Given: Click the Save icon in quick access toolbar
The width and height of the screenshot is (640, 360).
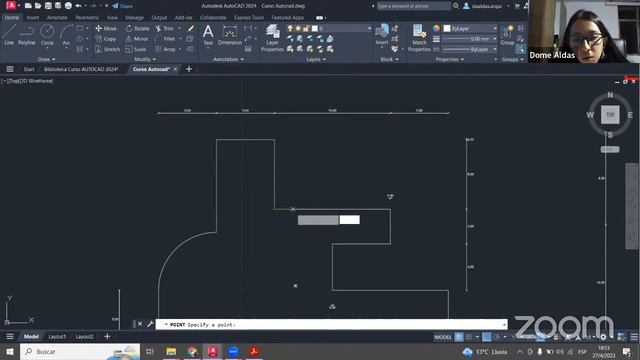Looking at the screenshot, I should coord(48,6).
